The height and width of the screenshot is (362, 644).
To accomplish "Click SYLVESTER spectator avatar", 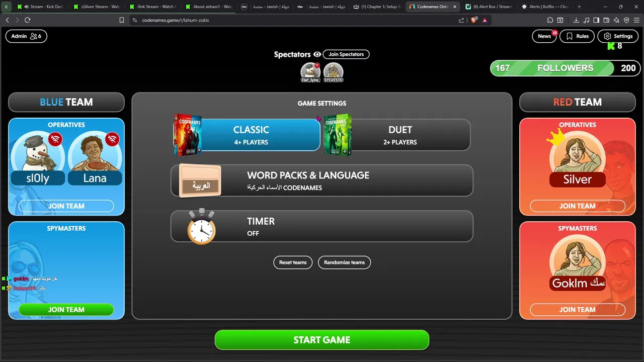I will (x=333, y=72).
